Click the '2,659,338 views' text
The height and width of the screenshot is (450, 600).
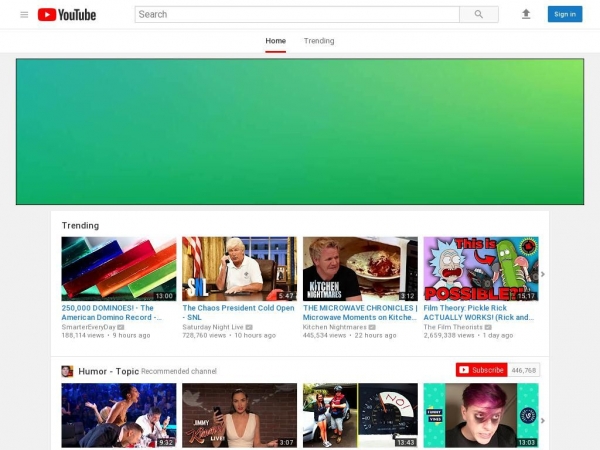point(448,336)
